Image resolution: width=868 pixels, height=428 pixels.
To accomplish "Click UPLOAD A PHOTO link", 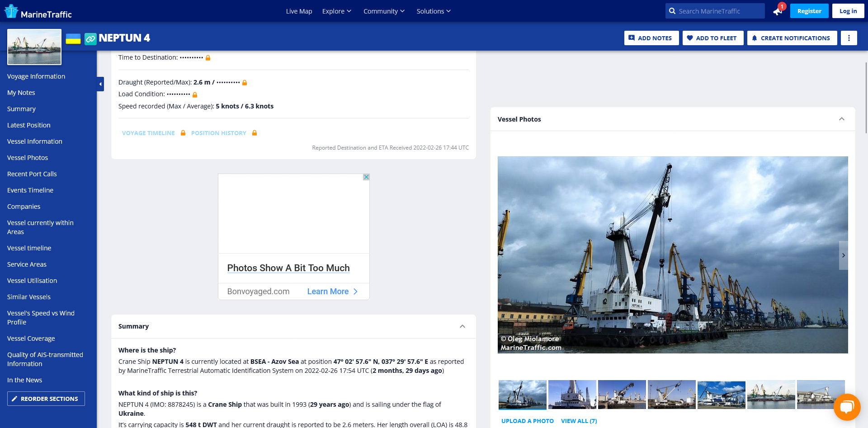I will pyautogui.click(x=528, y=421).
